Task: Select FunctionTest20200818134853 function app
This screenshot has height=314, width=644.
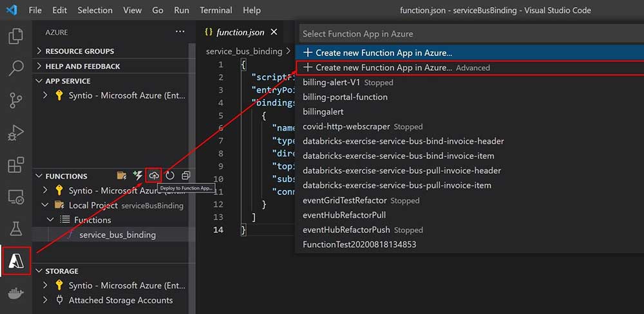Action: coord(469,245)
